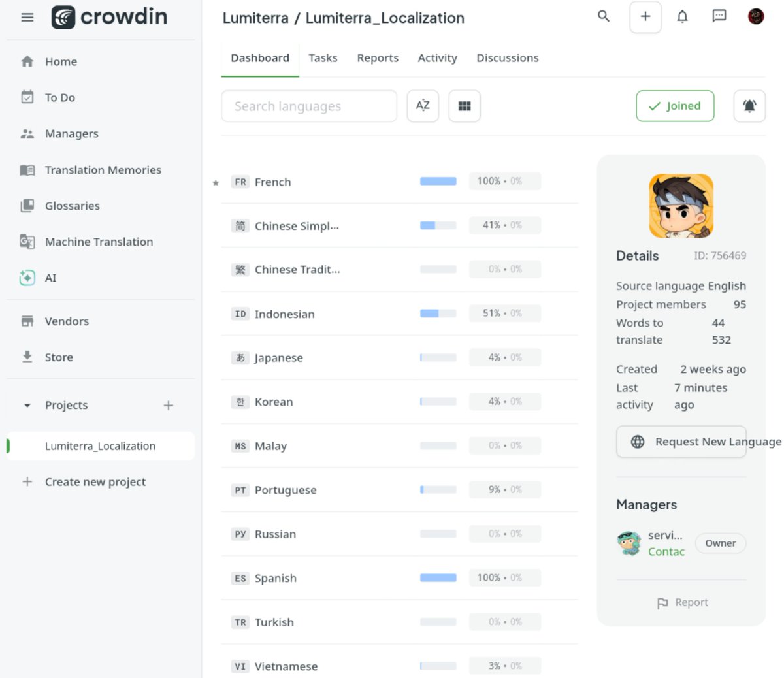Click Request New Language button

681,442
